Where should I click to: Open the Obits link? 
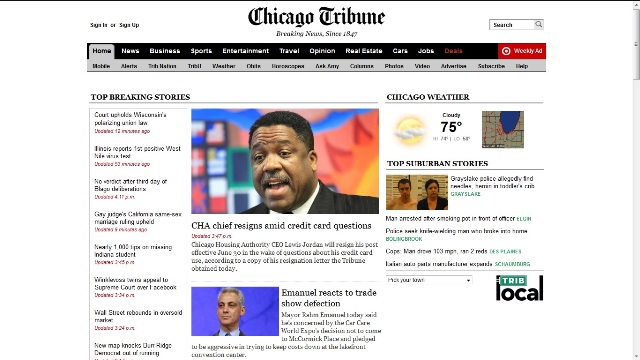253,66
